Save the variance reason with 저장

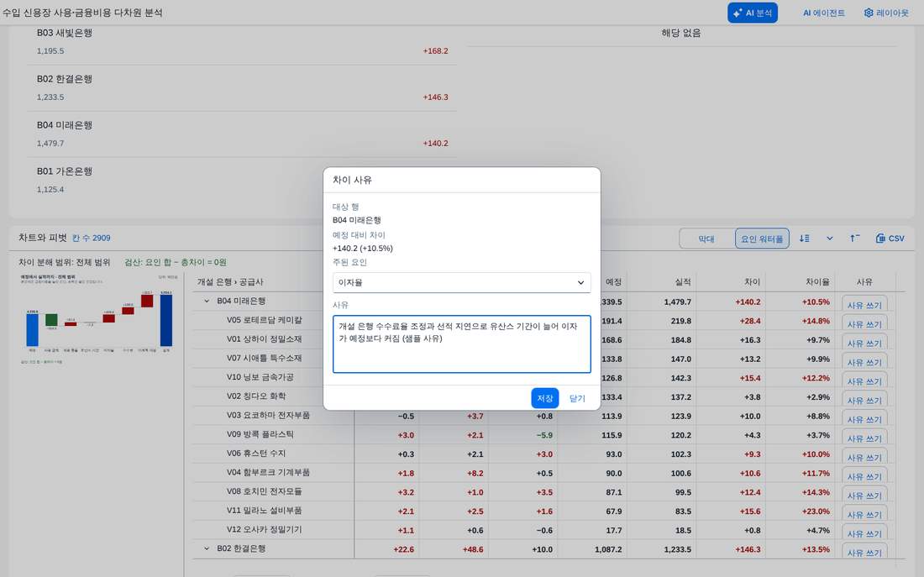[544, 398]
